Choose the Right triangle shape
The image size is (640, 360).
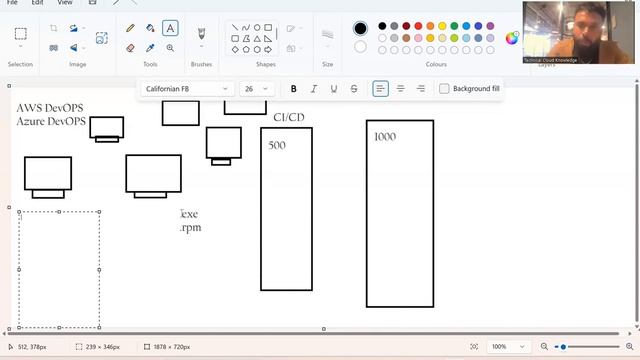tap(268, 39)
